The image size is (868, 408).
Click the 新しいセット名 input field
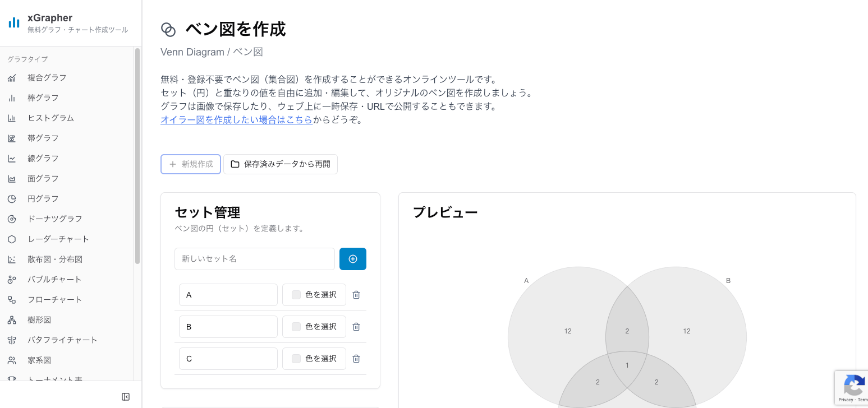point(254,259)
